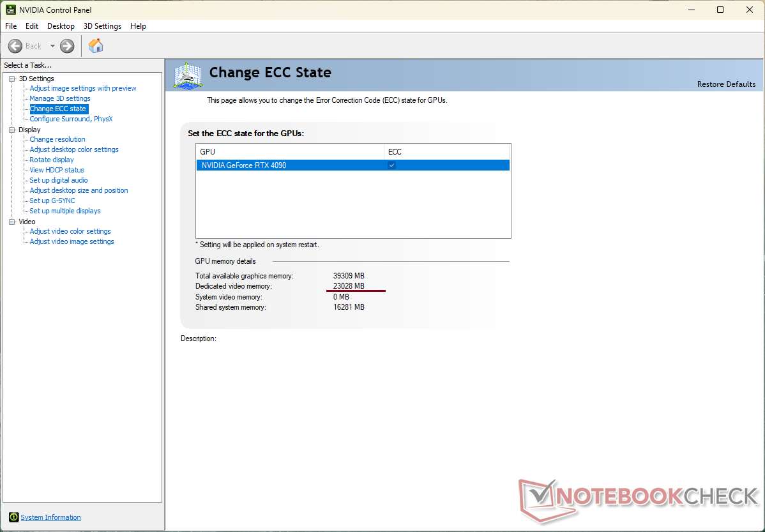Viewport: 765px width, 532px height.
Task: Open the Back history dropdown arrow
Action: (x=52, y=46)
